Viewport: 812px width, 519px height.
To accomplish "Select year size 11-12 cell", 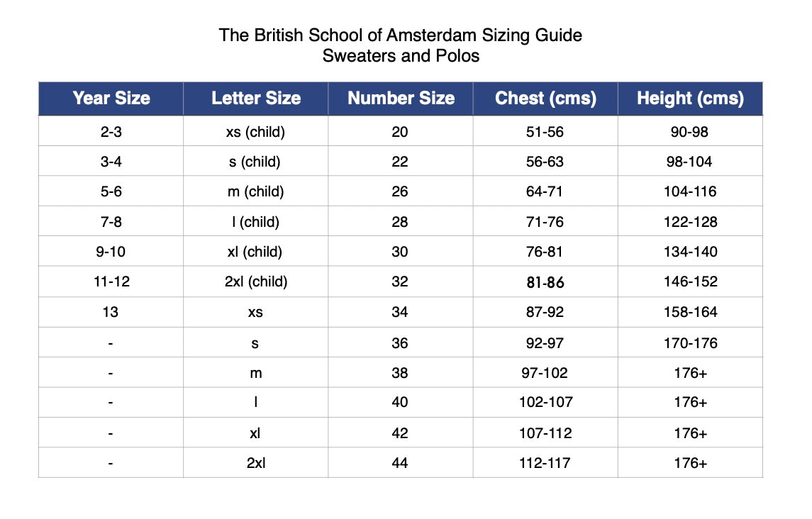I will [x=111, y=281].
